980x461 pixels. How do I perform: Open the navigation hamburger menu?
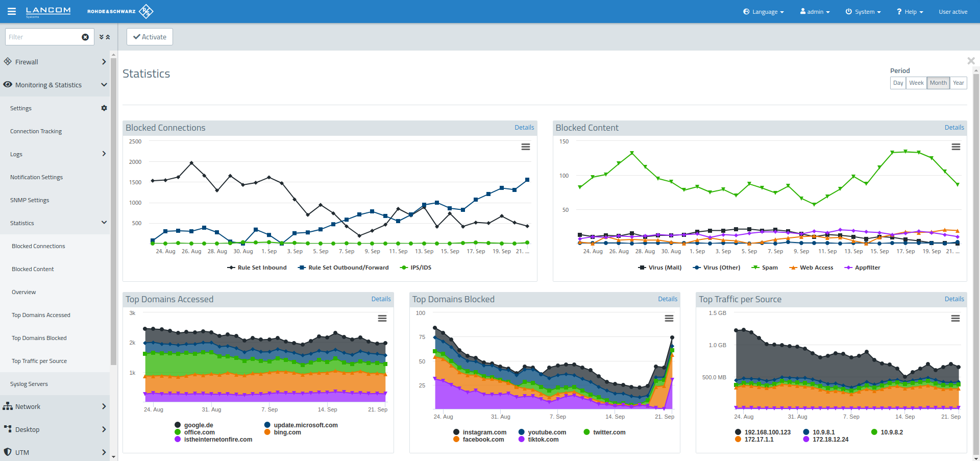[11, 11]
